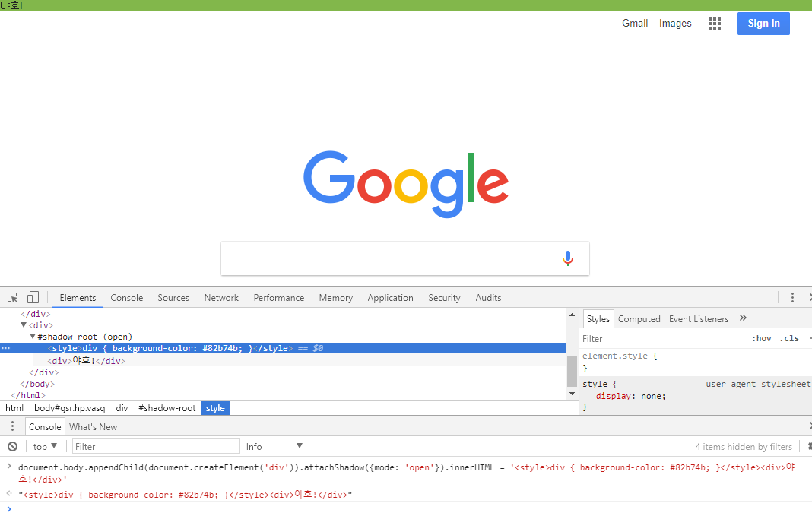Show more Styles pane tabs chevron
Screen dimensions: 812x516
coord(743,318)
